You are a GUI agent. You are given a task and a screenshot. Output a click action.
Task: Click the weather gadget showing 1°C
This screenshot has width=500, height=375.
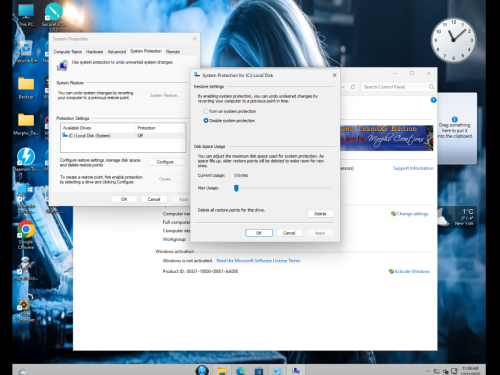457,217
